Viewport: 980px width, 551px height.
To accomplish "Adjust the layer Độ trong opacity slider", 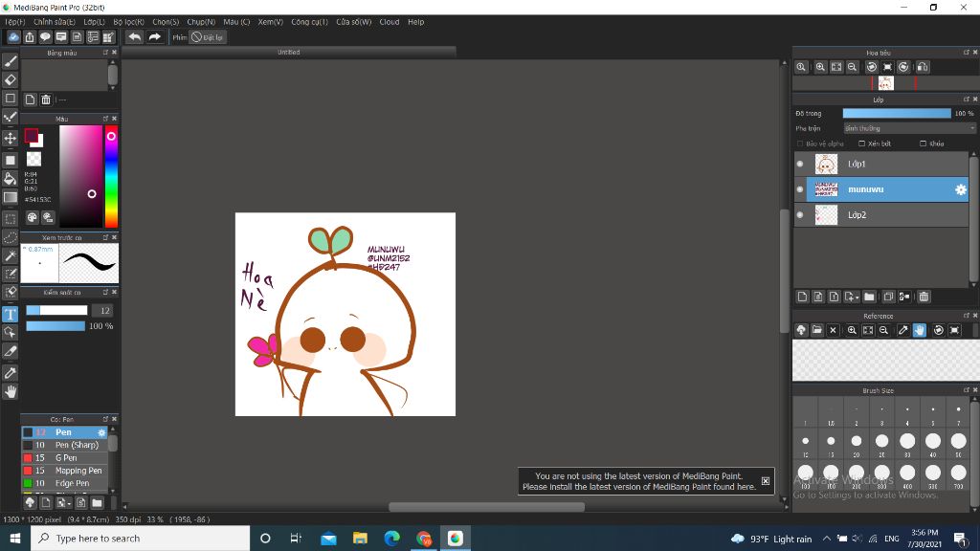I will point(897,113).
